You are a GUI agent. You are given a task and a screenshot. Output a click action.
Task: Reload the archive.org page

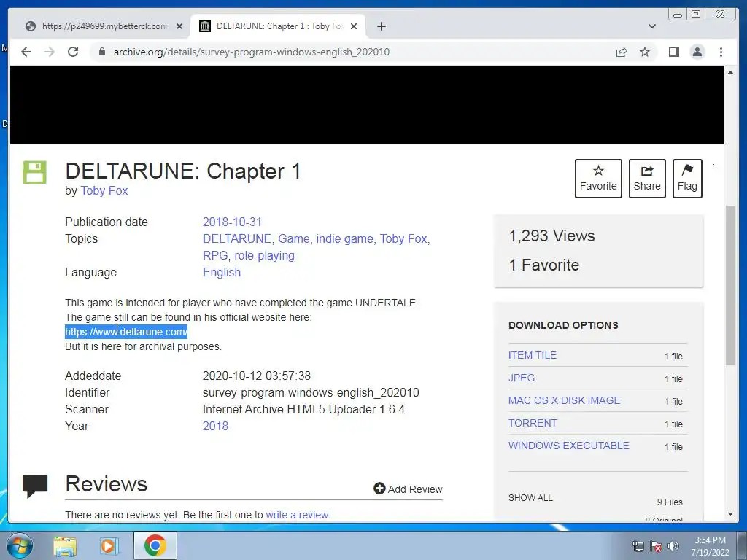coord(73,52)
